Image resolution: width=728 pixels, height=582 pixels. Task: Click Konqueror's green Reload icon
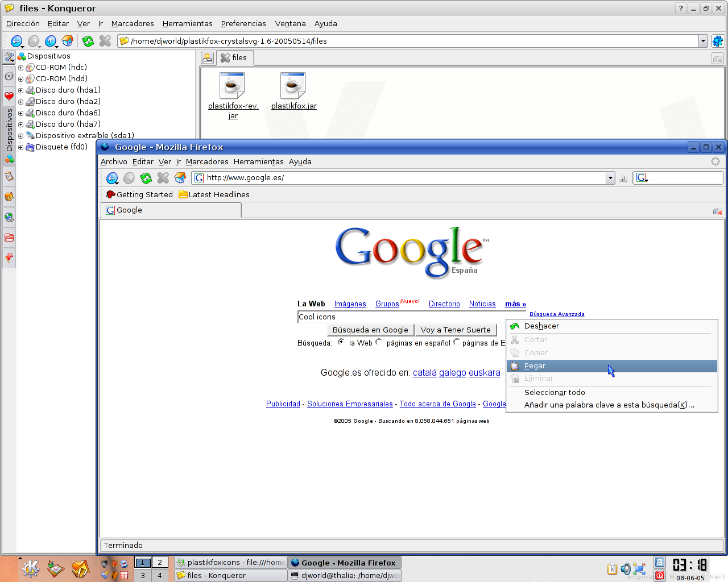pos(88,41)
